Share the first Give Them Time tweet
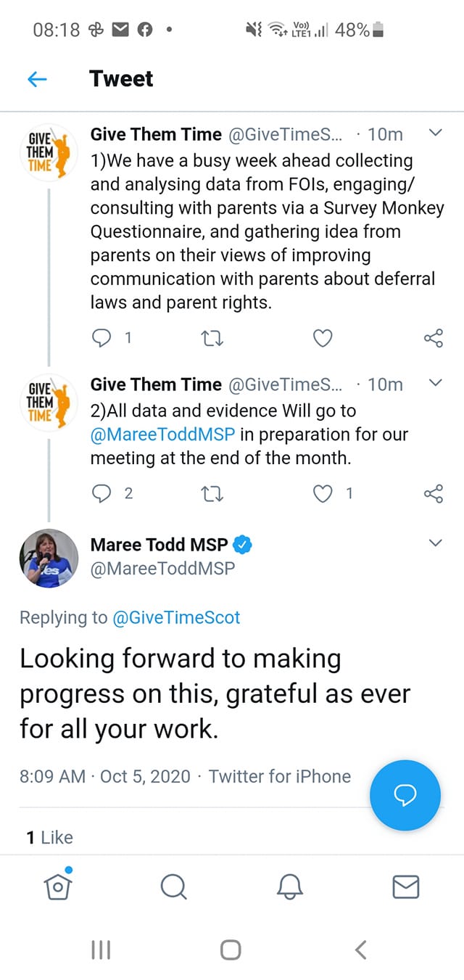 click(x=433, y=338)
